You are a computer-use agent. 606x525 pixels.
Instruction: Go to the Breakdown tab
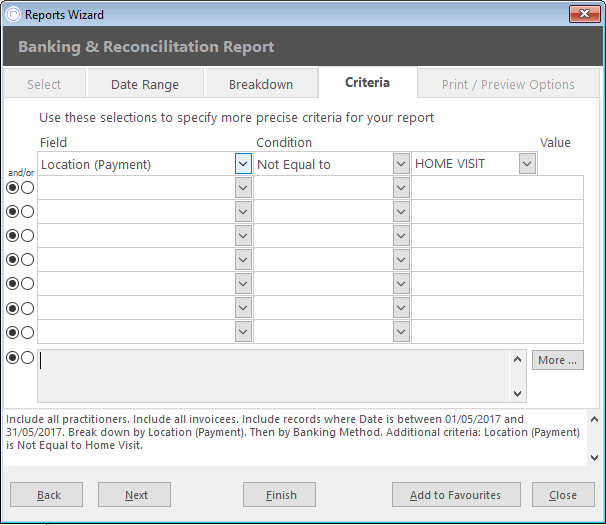pos(261,84)
